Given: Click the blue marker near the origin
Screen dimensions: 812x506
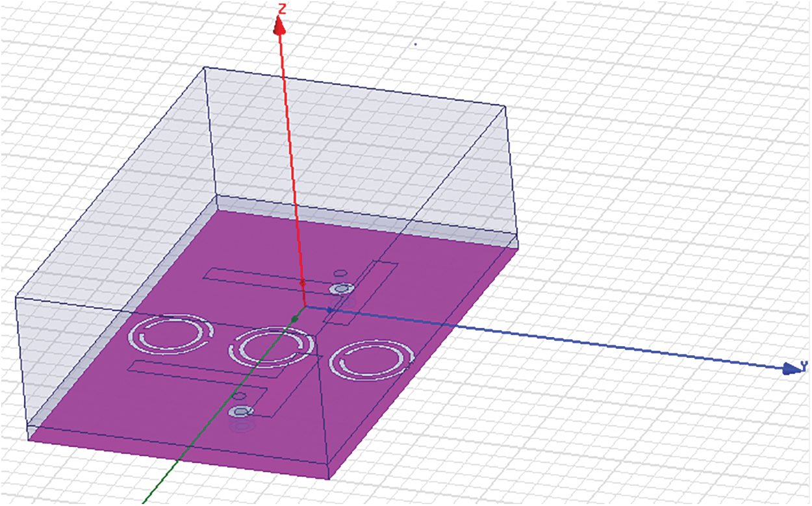Looking at the screenshot, I should (329, 310).
